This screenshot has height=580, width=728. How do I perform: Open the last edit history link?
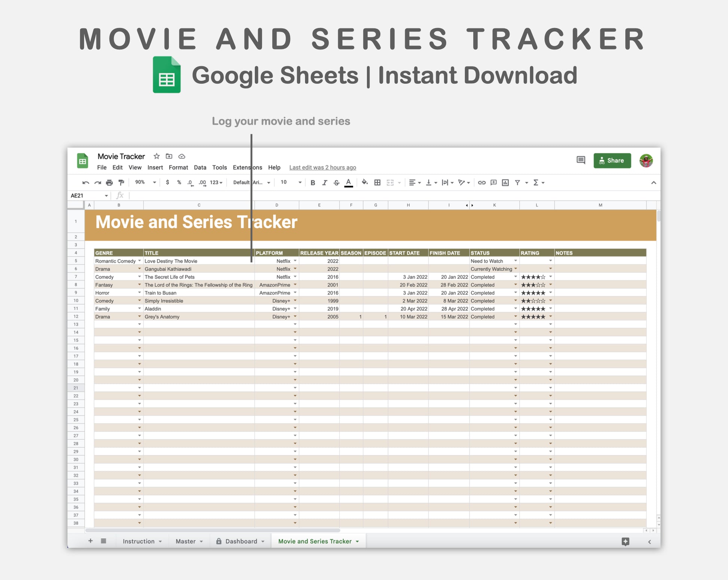tap(322, 168)
